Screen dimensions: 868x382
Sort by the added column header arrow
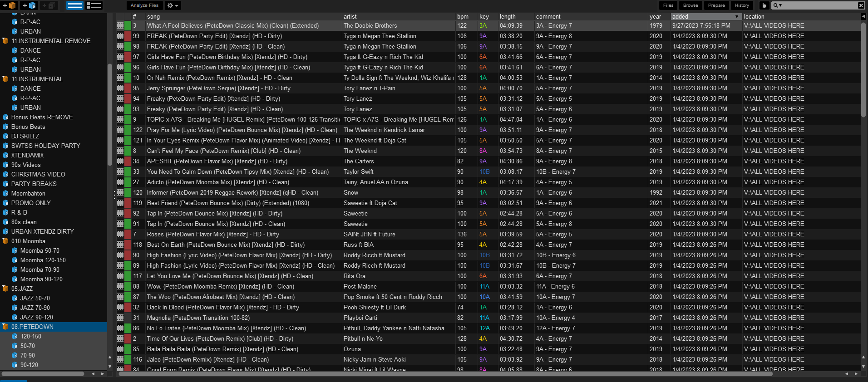pyautogui.click(x=736, y=17)
